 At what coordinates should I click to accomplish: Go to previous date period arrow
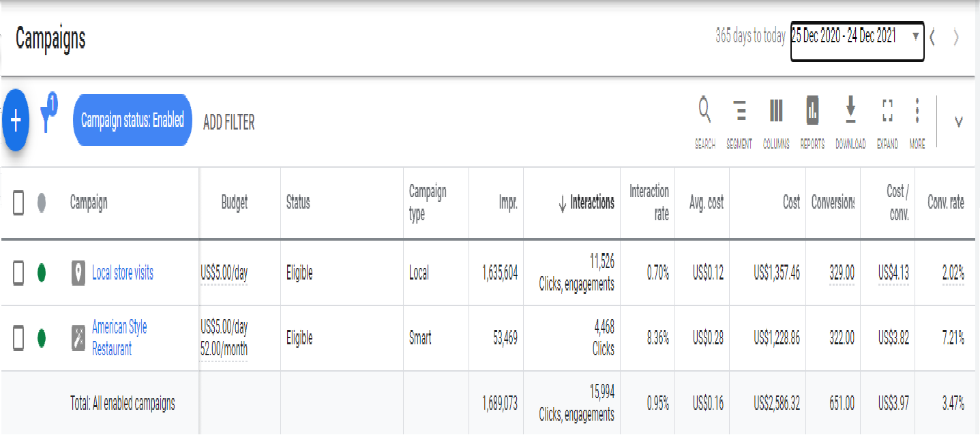(x=932, y=37)
